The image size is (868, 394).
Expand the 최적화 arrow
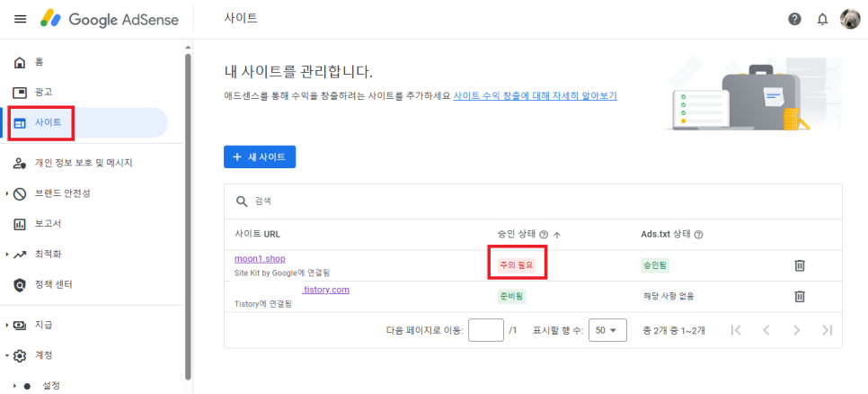click(x=6, y=255)
